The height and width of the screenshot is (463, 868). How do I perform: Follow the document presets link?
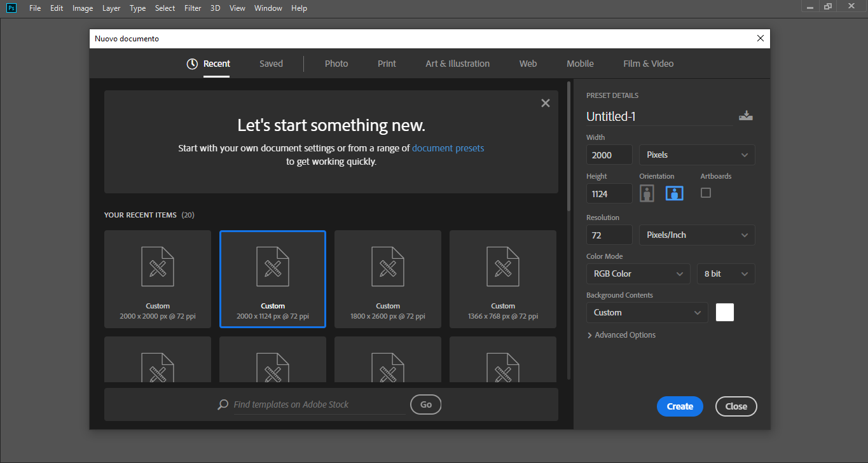coord(448,148)
